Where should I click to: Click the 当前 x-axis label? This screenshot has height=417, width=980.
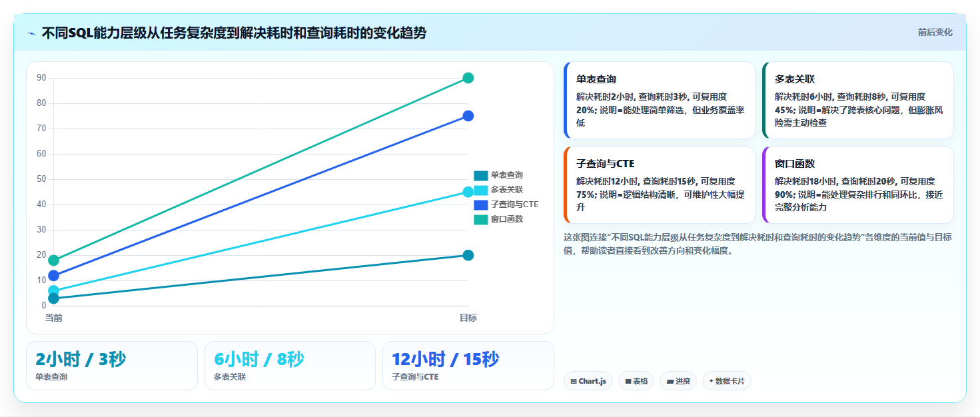pos(54,318)
